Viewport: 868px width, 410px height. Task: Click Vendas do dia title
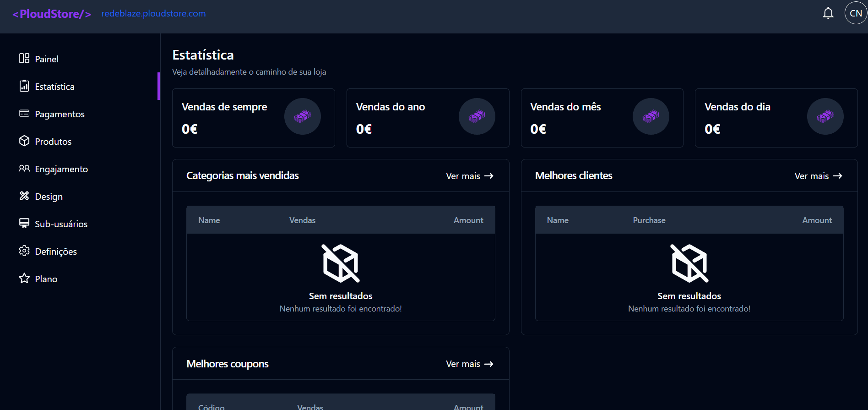tap(738, 107)
